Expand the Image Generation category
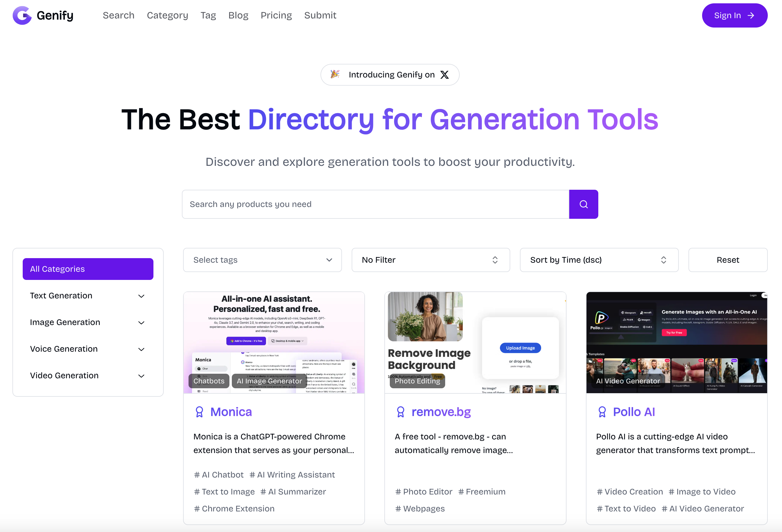The image size is (782, 532). pos(141,323)
